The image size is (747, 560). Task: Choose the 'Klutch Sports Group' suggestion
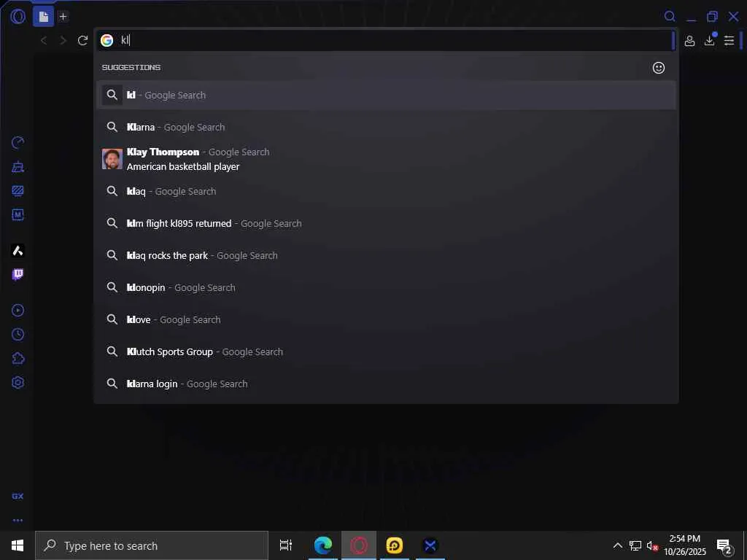coord(386,352)
